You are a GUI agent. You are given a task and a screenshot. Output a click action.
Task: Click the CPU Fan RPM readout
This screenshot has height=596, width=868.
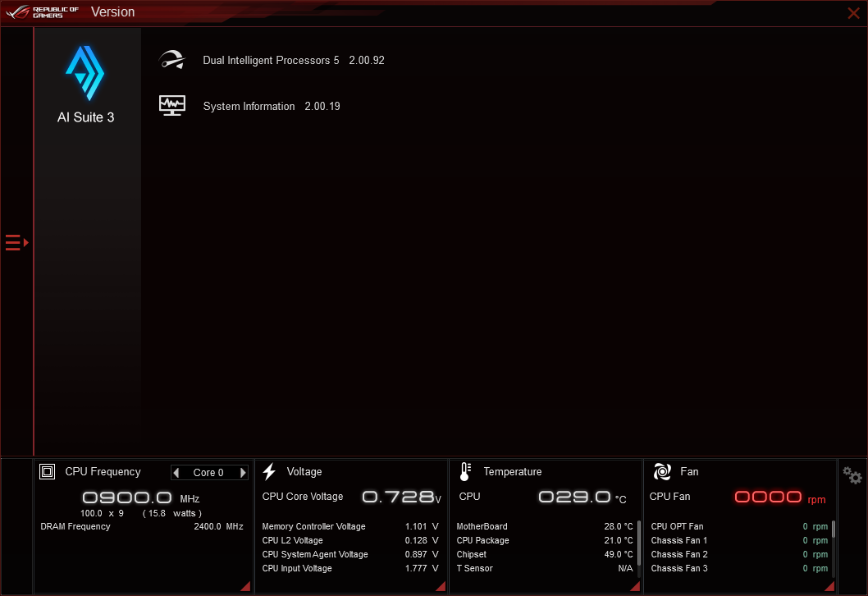pyautogui.click(x=768, y=497)
